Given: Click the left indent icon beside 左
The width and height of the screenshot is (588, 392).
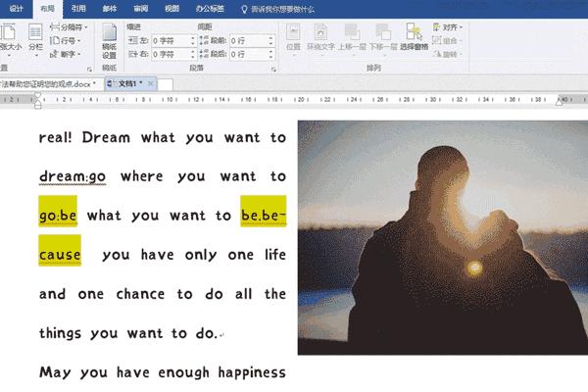Looking at the screenshot, I should (x=132, y=40).
